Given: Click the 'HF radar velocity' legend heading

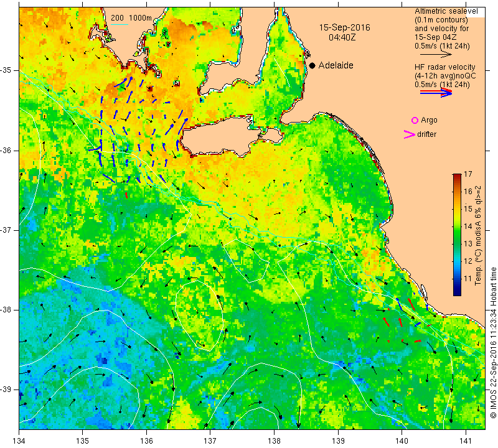Looking at the screenshot, I should tap(444, 67).
